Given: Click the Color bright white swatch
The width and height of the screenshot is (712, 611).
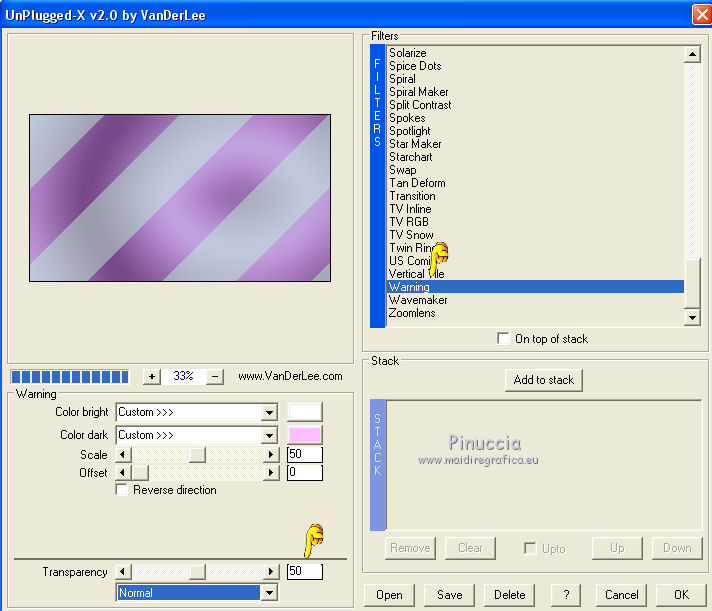Looking at the screenshot, I should click(305, 412).
